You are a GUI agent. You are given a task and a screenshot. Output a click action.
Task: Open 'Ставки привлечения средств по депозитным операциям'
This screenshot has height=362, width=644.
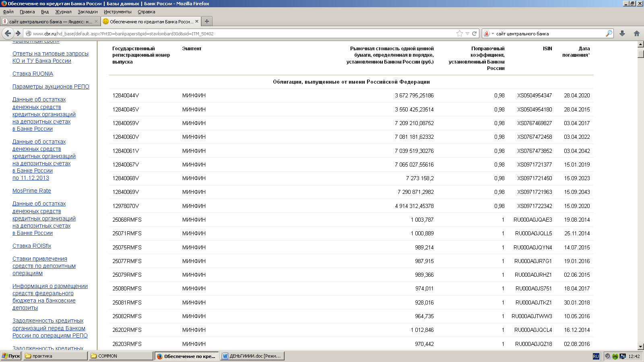pyautogui.click(x=44, y=266)
